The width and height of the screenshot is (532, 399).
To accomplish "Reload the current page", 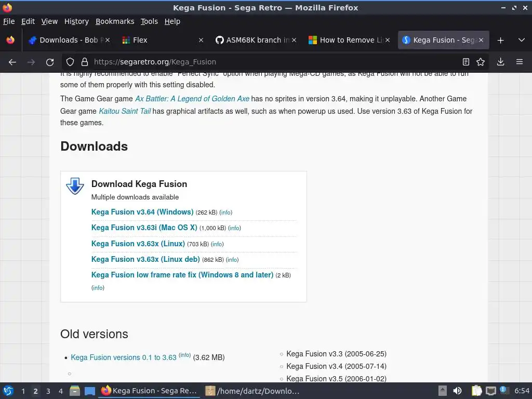I will tap(50, 62).
